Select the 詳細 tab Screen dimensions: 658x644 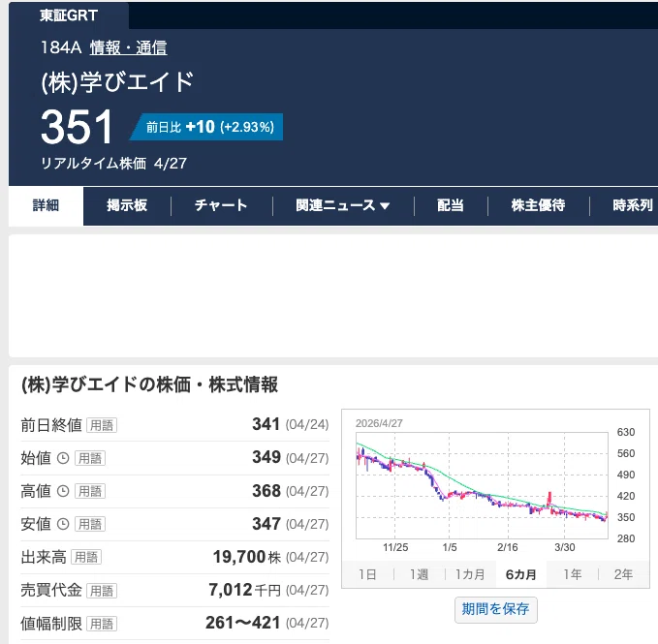47,206
